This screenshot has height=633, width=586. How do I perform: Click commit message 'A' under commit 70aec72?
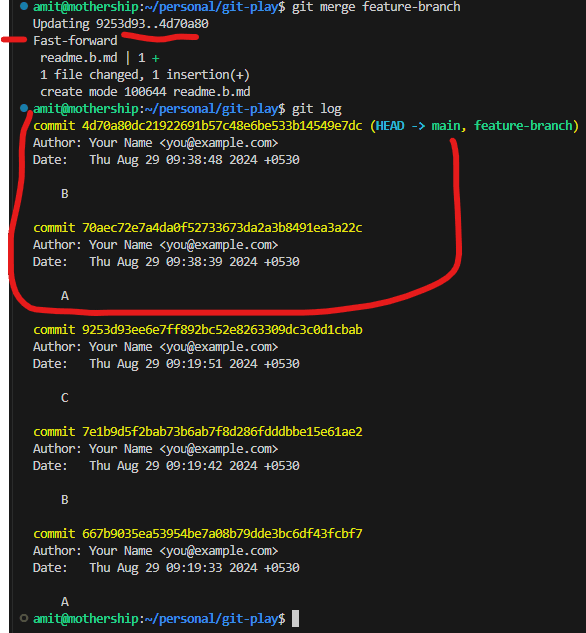65,296
